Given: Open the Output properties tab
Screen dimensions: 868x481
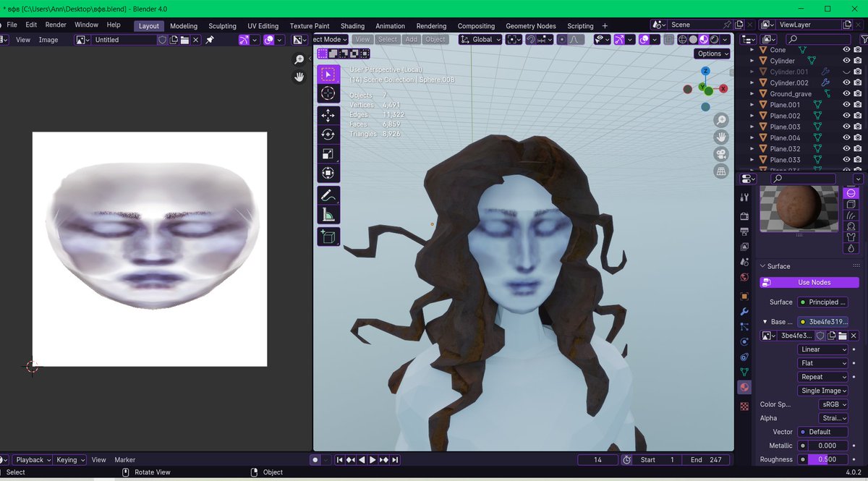Looking at the screenshot, I should click(744, 232).
